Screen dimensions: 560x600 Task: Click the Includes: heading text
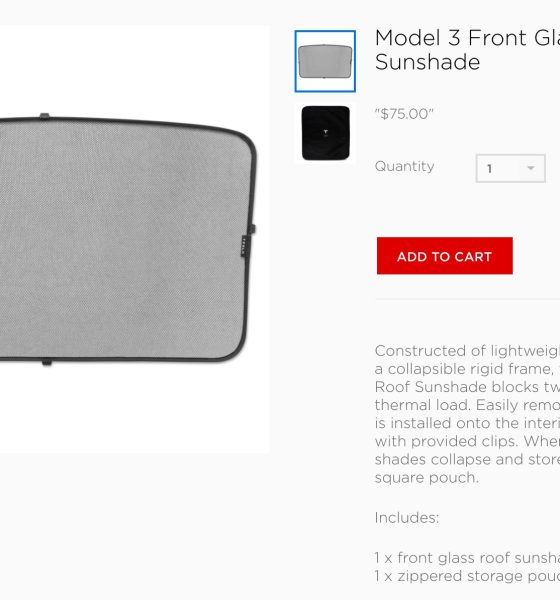[407, 518]
